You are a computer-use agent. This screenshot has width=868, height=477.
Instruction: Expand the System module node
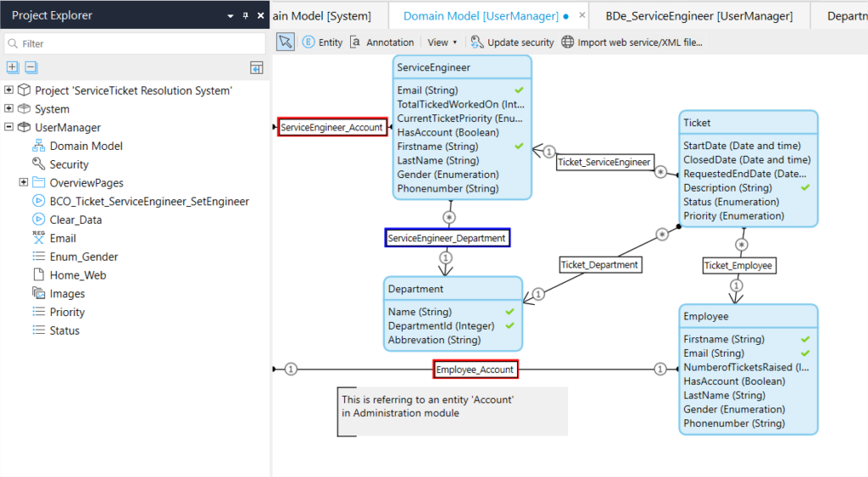8,108
